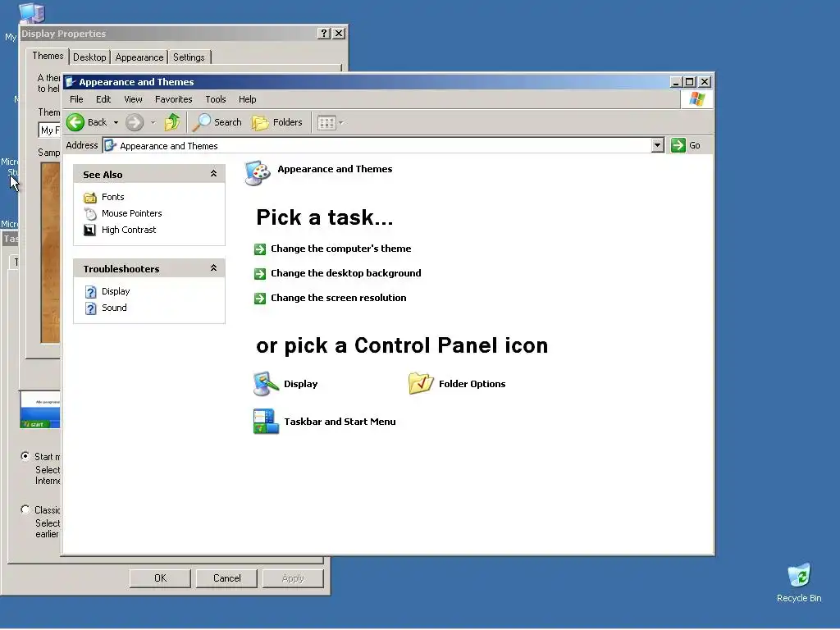Click the Address field text box
Viewport: 840px width, 630px height.
(377, 146)
